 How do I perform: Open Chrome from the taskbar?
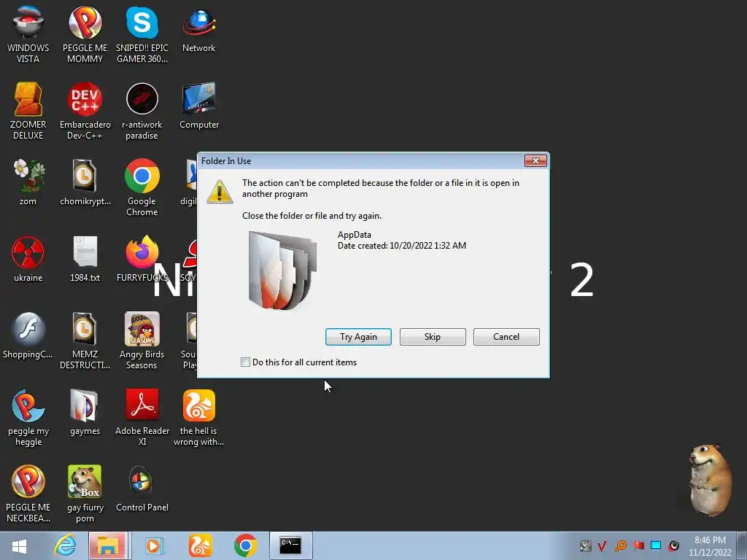point(245,545)
